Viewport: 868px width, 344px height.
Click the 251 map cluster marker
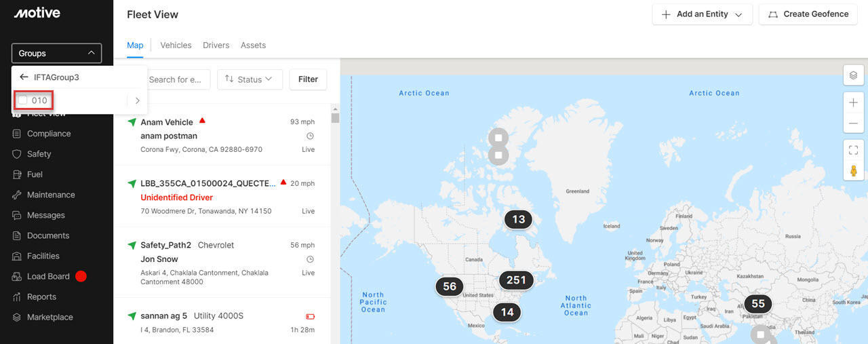tap(516, 280)
